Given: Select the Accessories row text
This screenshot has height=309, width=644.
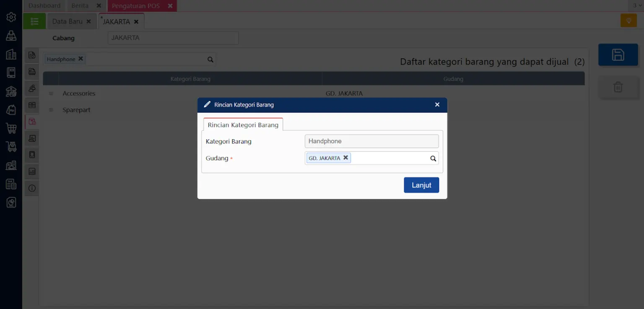Looking at the screenshot, I should (x=79, y=93).
